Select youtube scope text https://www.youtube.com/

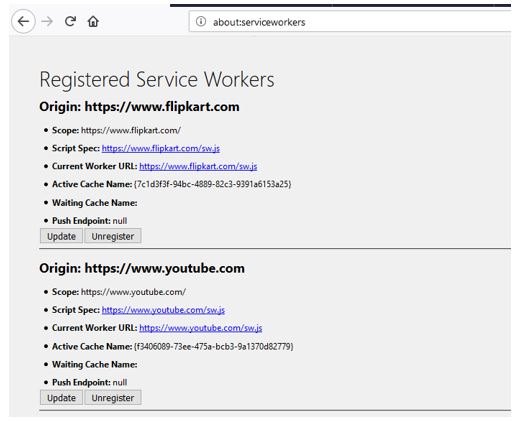tap(133, 292)
